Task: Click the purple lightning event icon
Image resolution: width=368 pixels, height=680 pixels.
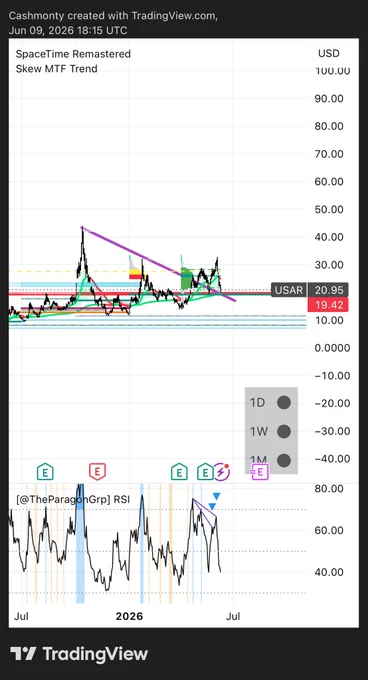Action: pyautogui.click(x=221, y=471)
